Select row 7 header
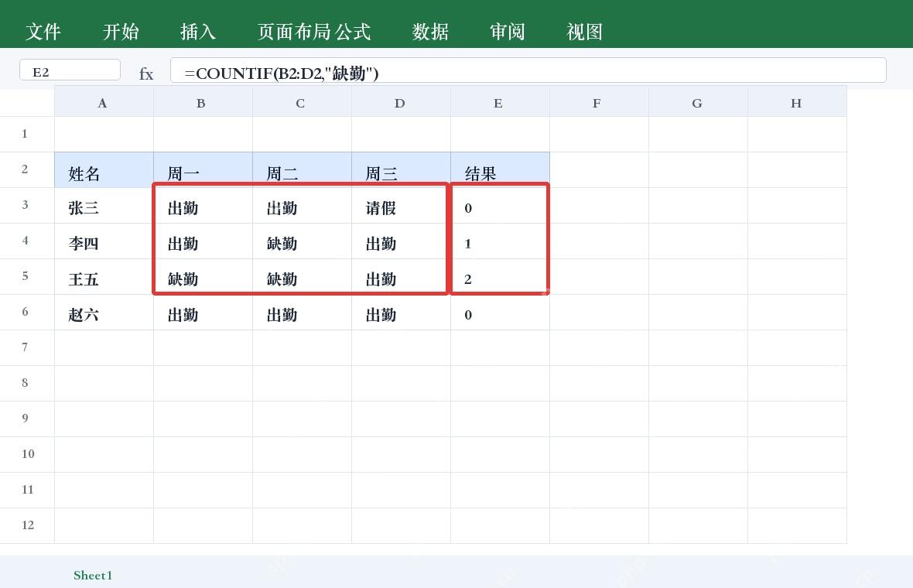 [x=27, y=347]
